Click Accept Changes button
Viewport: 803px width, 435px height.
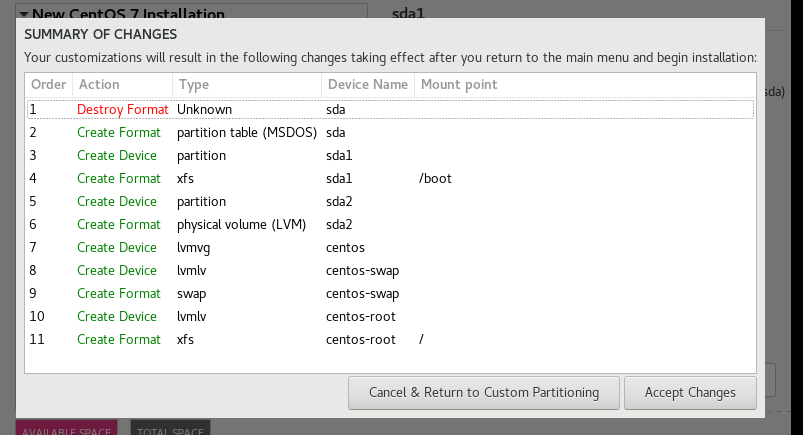point(689,392)
